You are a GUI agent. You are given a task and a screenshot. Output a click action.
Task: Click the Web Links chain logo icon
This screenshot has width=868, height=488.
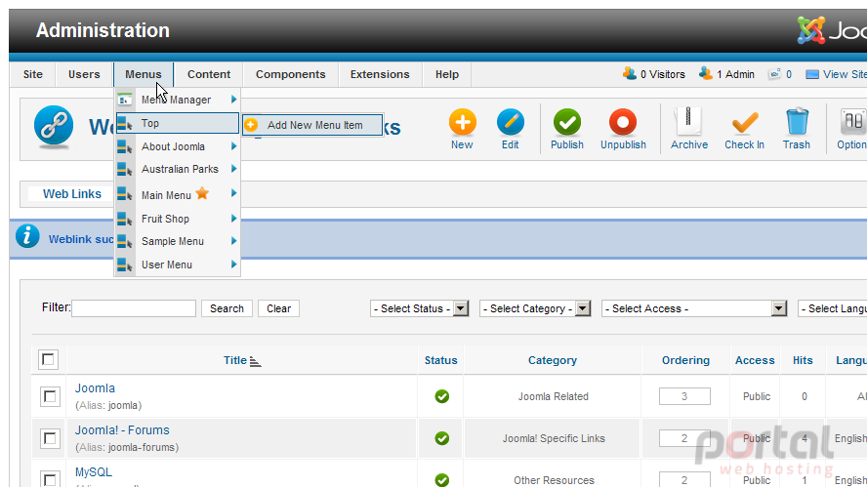click(x=54, y=126)
